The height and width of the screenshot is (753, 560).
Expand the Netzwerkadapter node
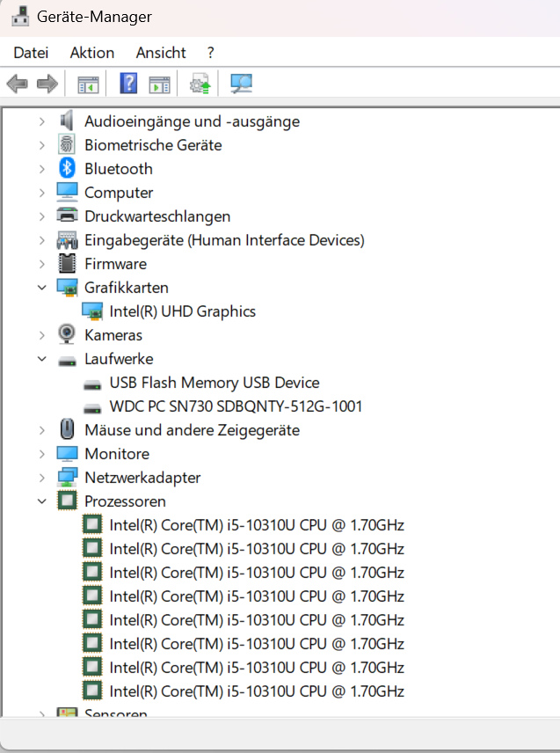click(42, 478)
